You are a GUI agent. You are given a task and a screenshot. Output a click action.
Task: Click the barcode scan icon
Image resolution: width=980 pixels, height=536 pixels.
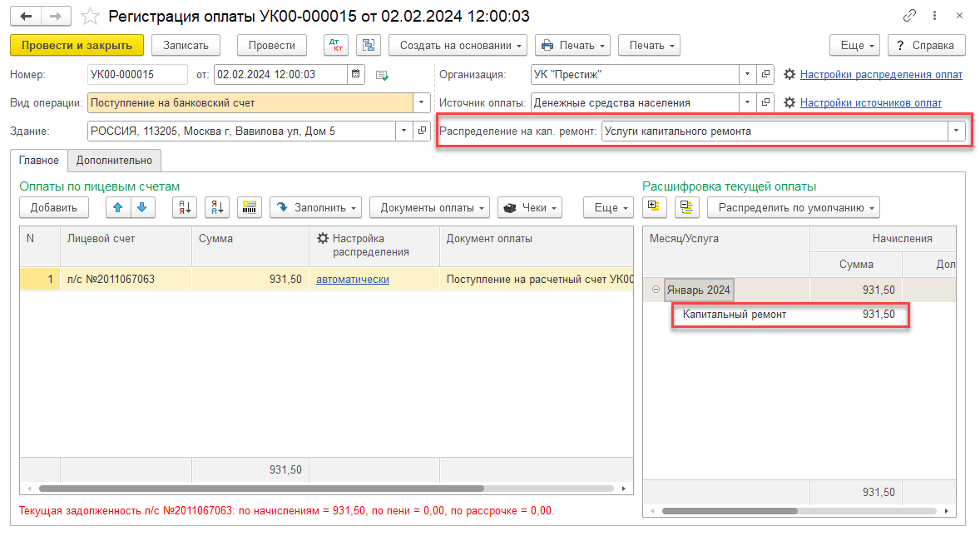click(249, 207)
